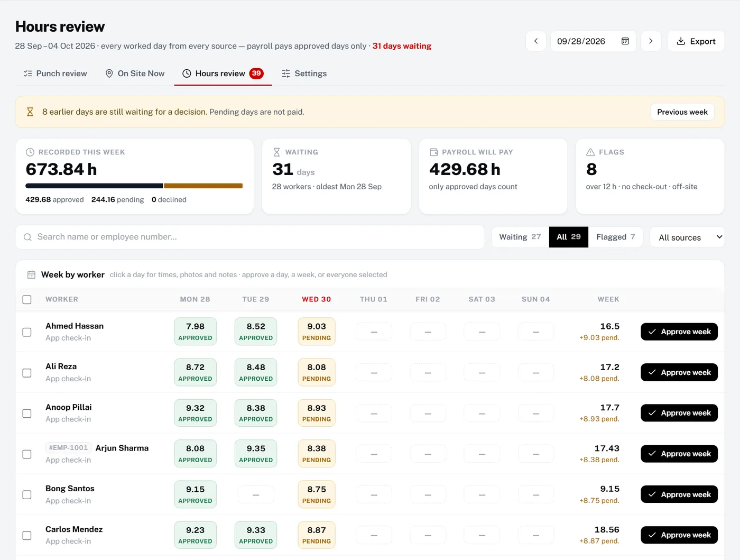Click clock icon beside Recorded This Week
The width and height of the screenshot is (740, 560).
pyautogui.click(x=30, y=152)
